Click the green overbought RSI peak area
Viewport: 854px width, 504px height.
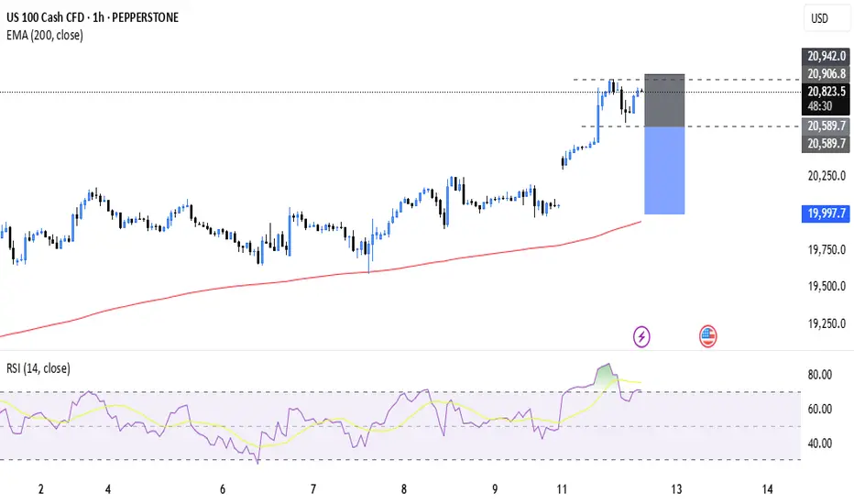(x=602, y=376)
